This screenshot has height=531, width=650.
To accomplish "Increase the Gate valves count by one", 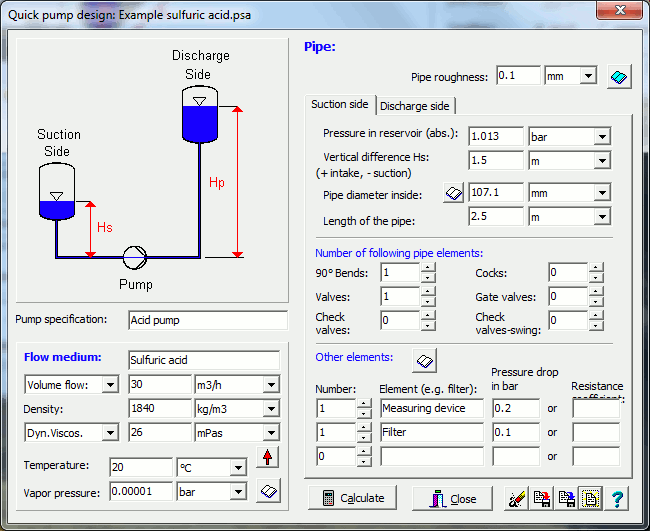I will pos(596,291).
